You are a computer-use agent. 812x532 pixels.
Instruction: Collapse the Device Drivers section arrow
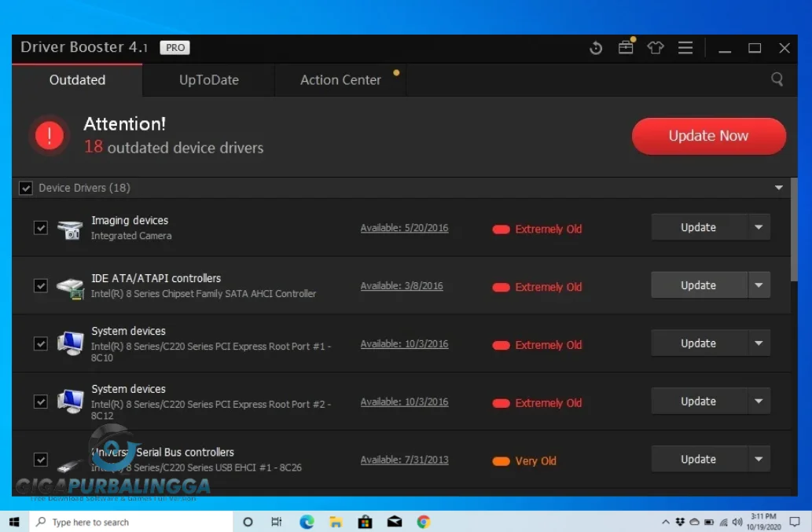click(x=778, y=188)
